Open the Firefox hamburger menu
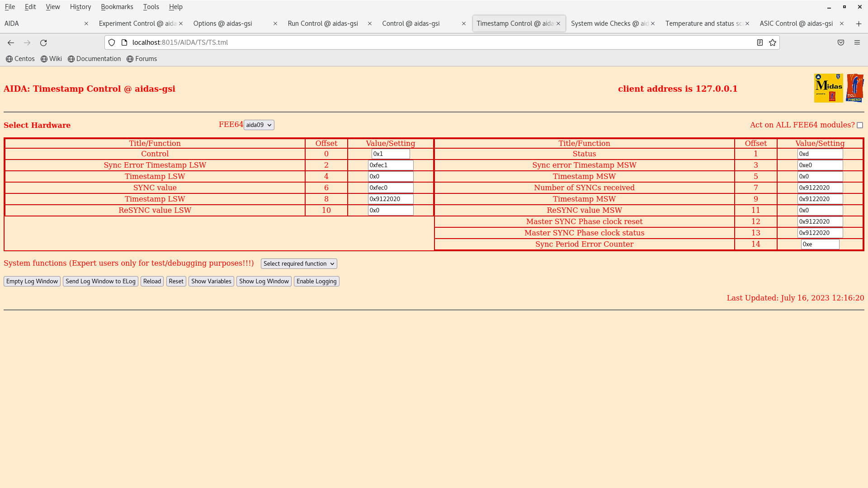The image size is (868, 488). [857, 42]
